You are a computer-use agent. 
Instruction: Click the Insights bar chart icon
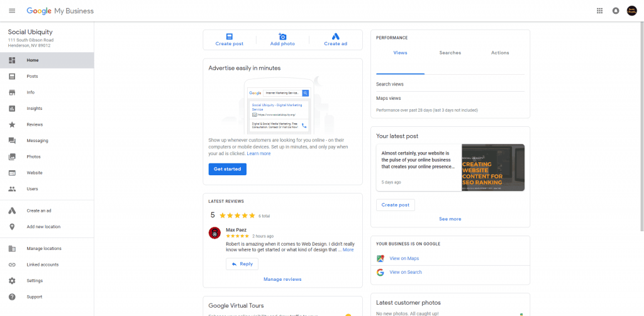[12, 108]
